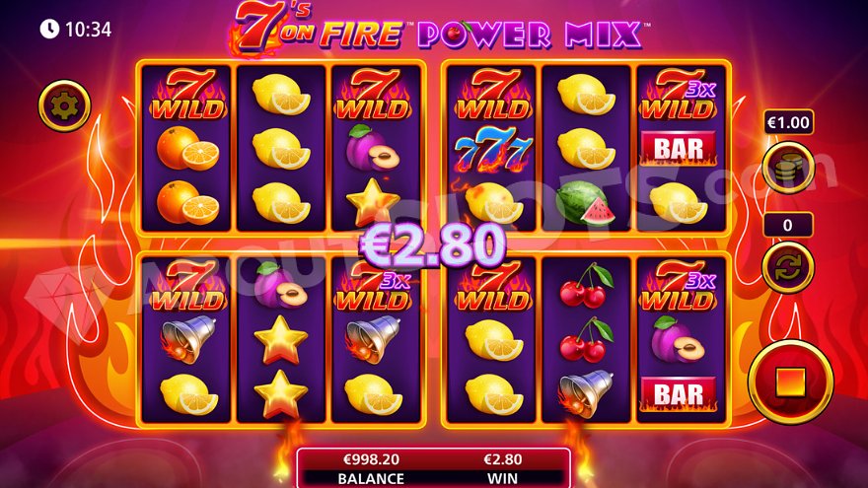Screen dimensions: 868x488
Task: Toggle the autoplay circular arrows button
Action: click(788, 268)
